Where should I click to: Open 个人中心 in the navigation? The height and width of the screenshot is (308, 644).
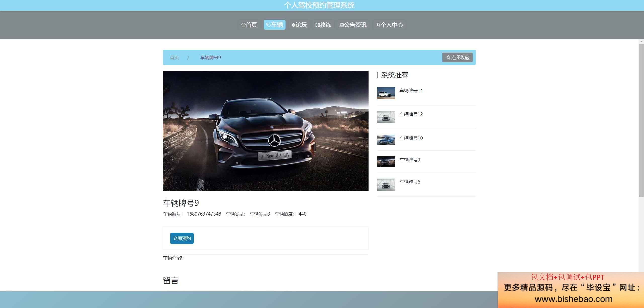(x=389, y=25)
